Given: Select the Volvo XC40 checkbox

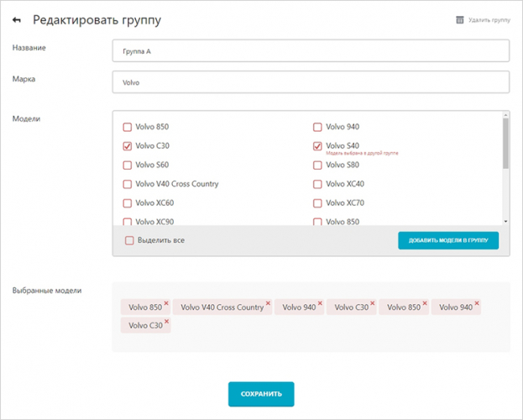Looking at the screenshot, I should pos(317,184).
